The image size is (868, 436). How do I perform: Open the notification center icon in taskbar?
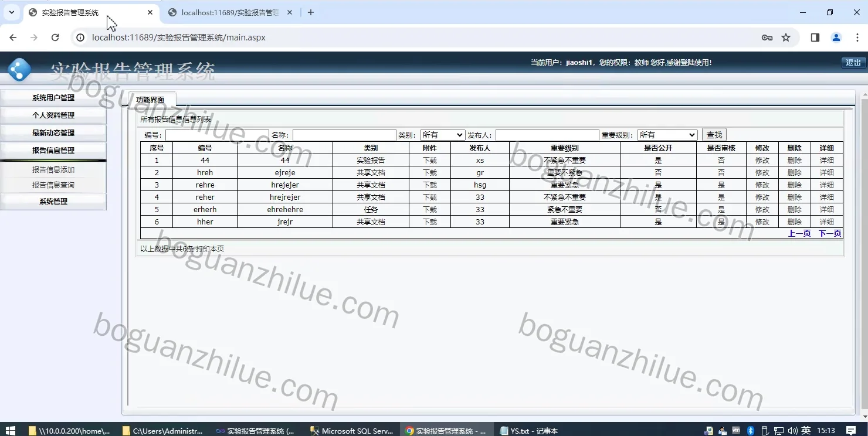tap(852, 431)
